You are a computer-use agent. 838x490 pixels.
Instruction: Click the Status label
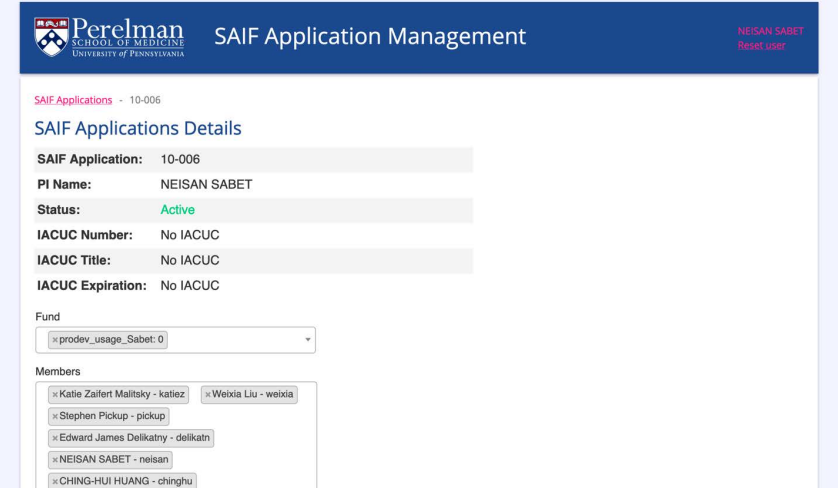coord(59,210)
